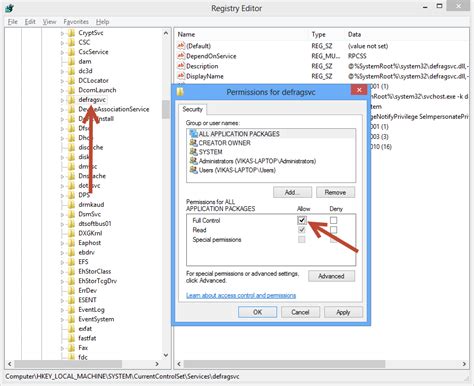Confirm permissions with OK
Screen dimensions: 474x386
(x=257, y=312)
